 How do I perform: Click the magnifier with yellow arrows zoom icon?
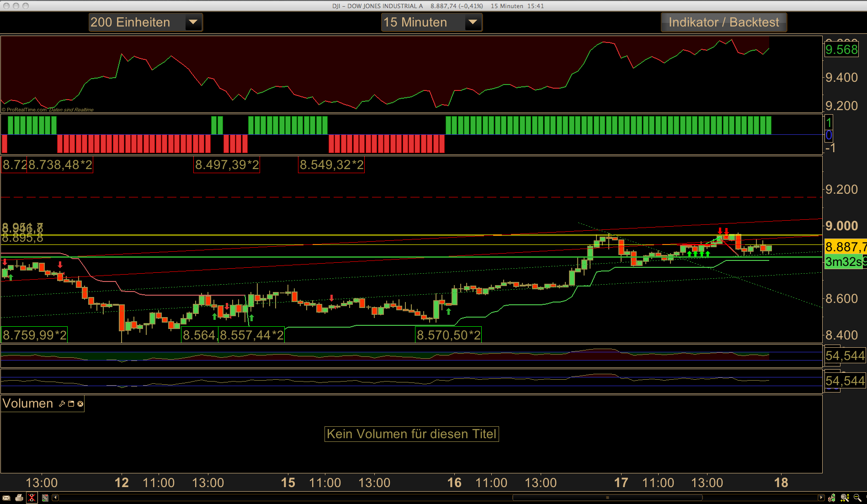[845, 498]
